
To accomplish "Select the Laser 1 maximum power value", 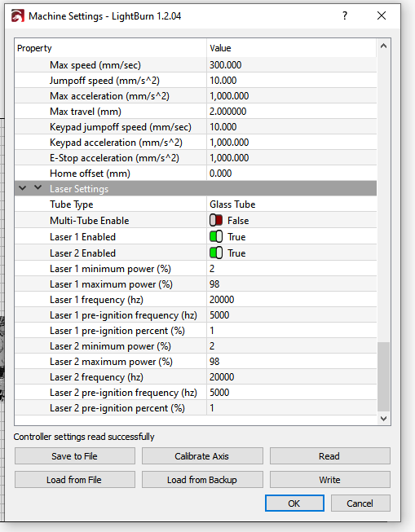I will pyautogui.click(x=291, y=284).
